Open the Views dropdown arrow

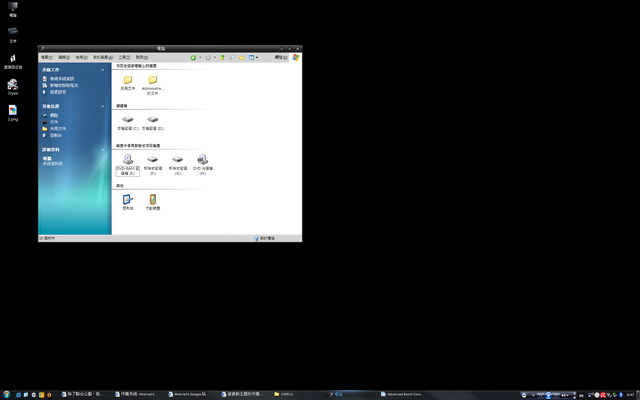point(257,58)
